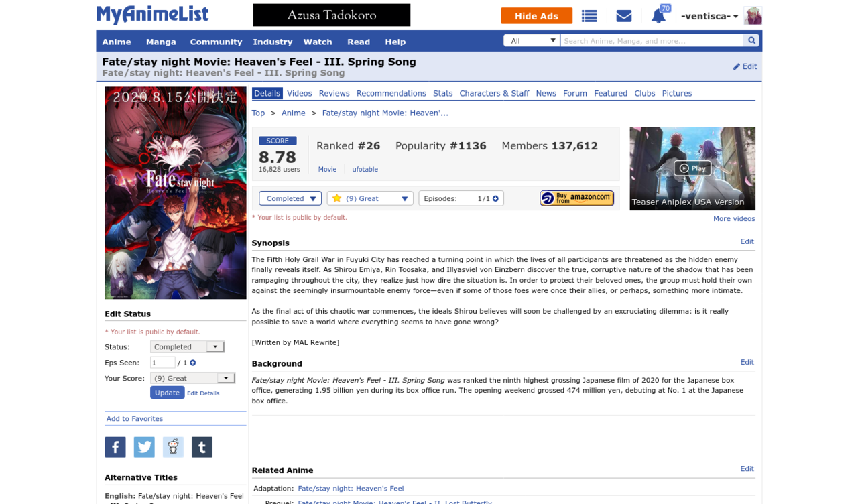The image size is (858, 504).
Task: Play the Teaser Aniplex USA video
Action: 692,168
